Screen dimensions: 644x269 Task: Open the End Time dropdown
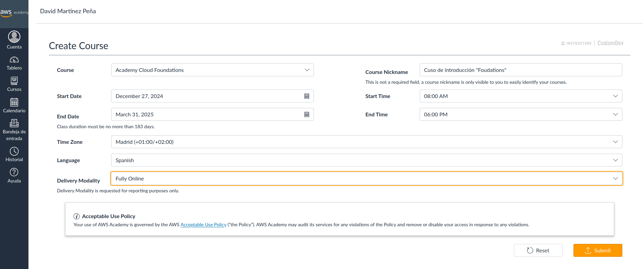(x=520, y=115)
